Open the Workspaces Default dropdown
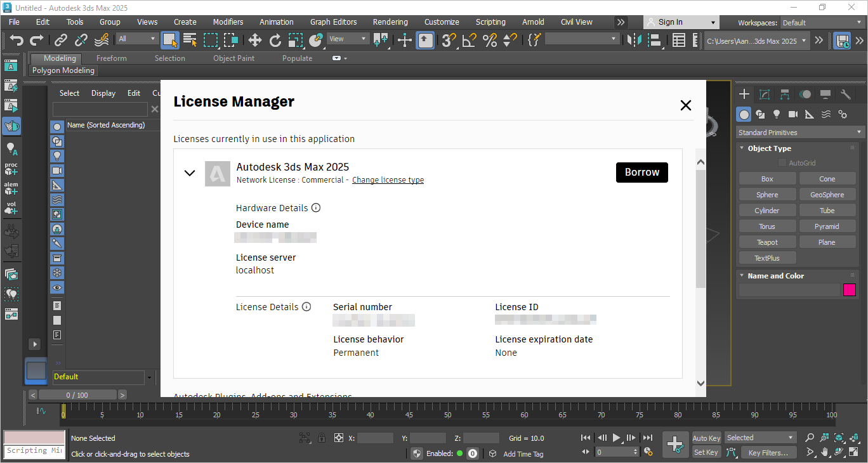Screen dimensions: 868x463 click(822, 22)
